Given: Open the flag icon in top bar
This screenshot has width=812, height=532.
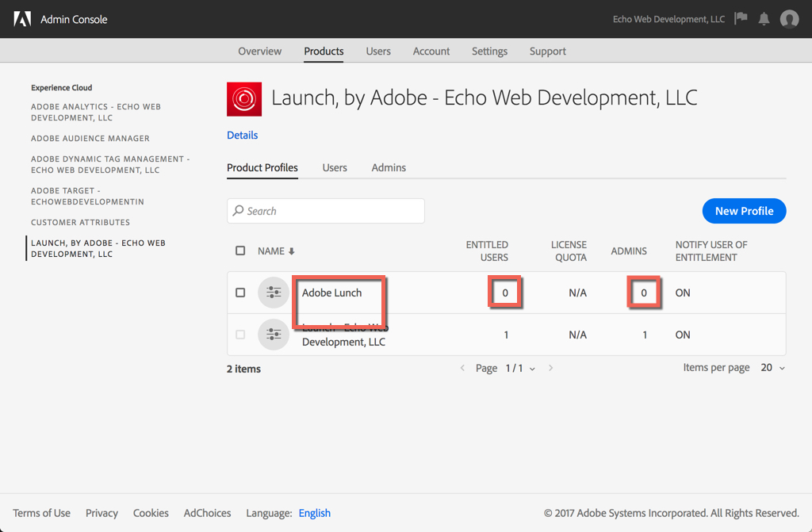Looking at the screenshot, I should point(741,19).
